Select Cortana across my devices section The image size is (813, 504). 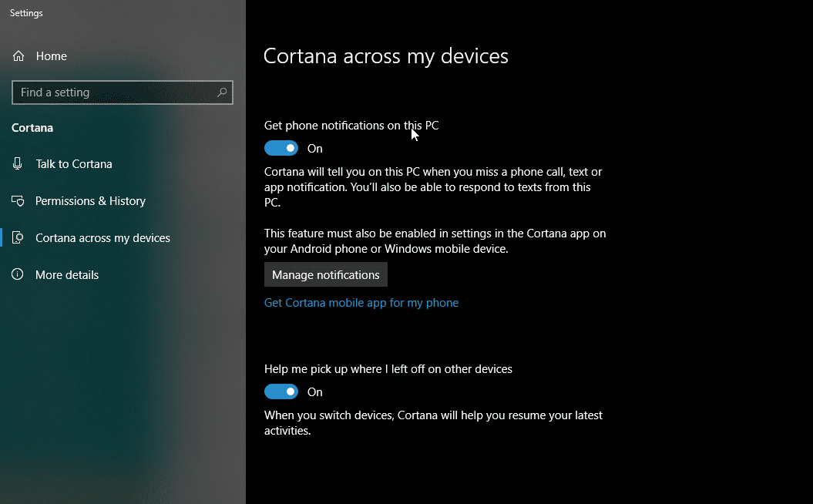tap(102, 238)
